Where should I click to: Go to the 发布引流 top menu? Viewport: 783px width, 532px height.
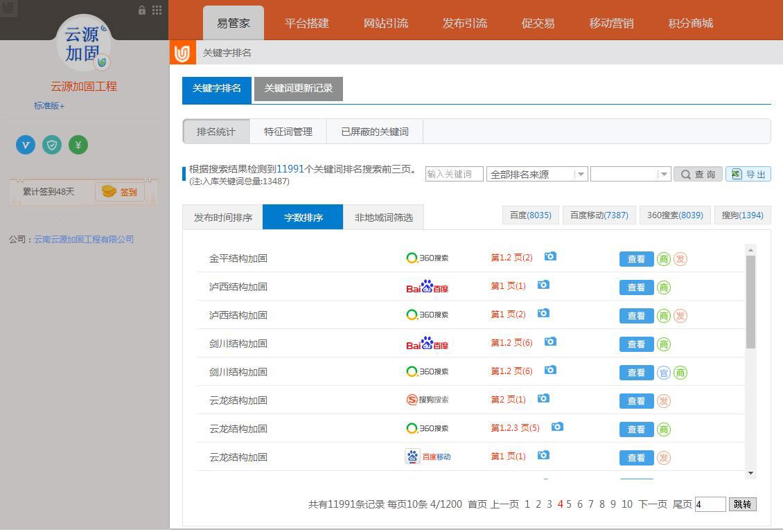coord(464,23)
